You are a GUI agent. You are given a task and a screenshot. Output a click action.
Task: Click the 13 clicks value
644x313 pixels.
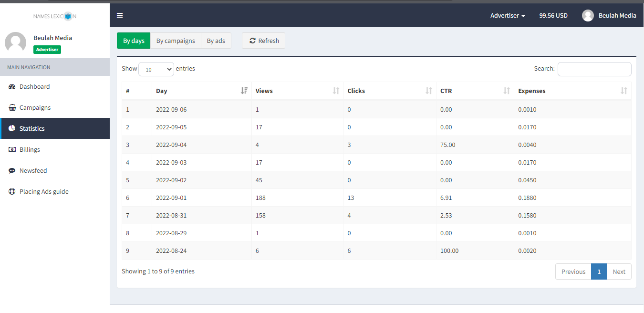tap(351, 198)
